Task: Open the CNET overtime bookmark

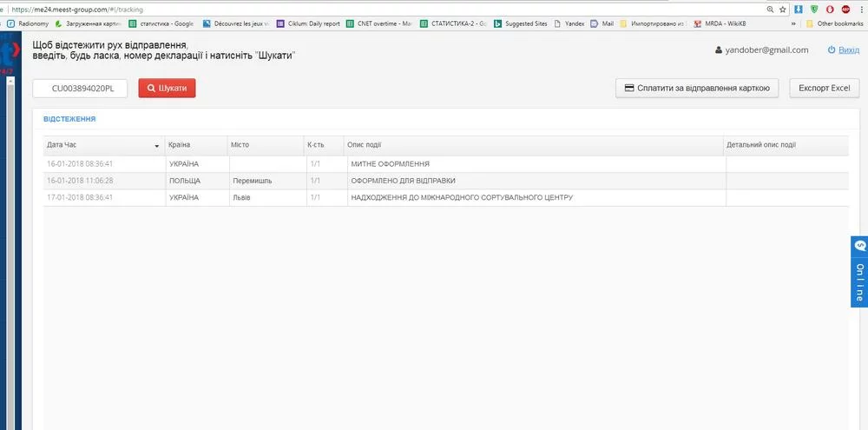Action: [379, 23]
